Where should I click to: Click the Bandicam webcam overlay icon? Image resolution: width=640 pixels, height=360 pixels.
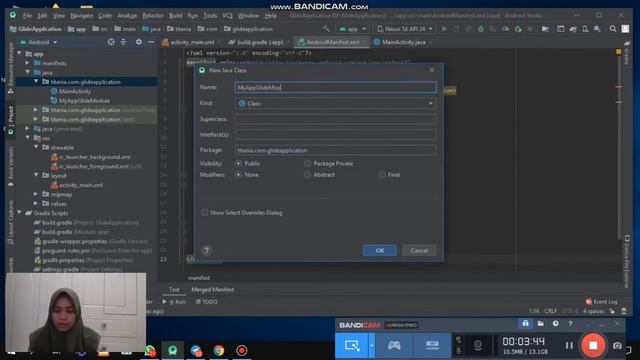click(478, 345)
